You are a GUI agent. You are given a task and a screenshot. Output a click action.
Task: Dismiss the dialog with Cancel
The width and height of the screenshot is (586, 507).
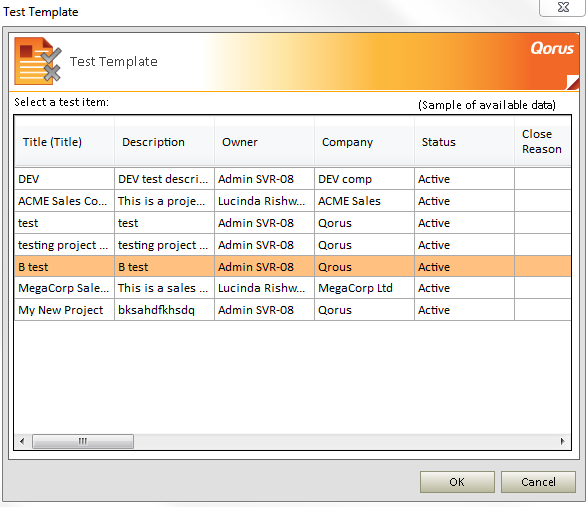tap(538, 482)
